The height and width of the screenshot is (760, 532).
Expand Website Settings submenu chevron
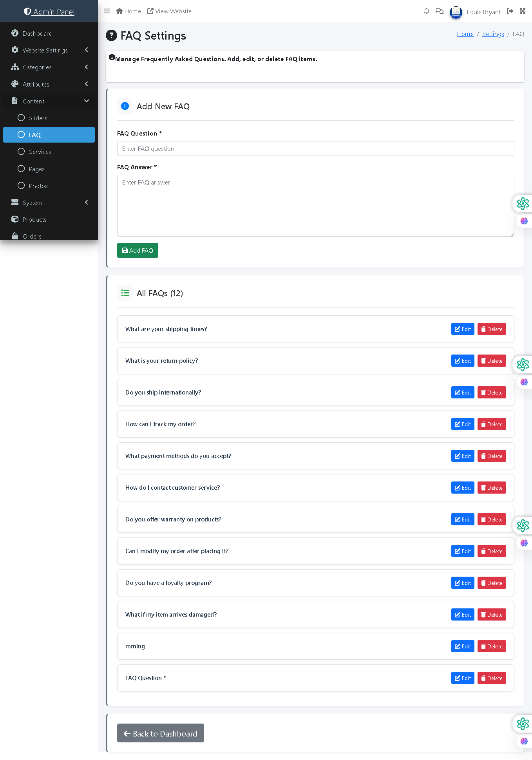86,50
